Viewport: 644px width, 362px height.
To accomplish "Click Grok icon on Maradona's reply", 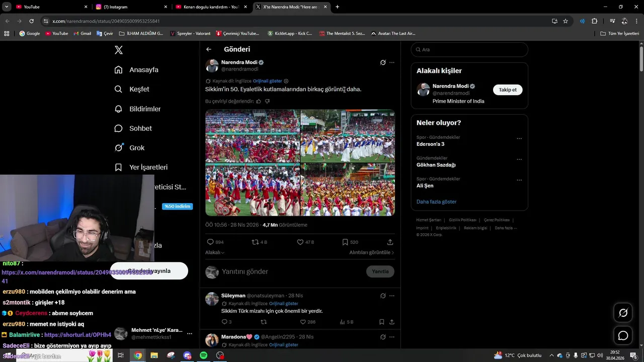I will pyautogui.click(x=383, y=337).
